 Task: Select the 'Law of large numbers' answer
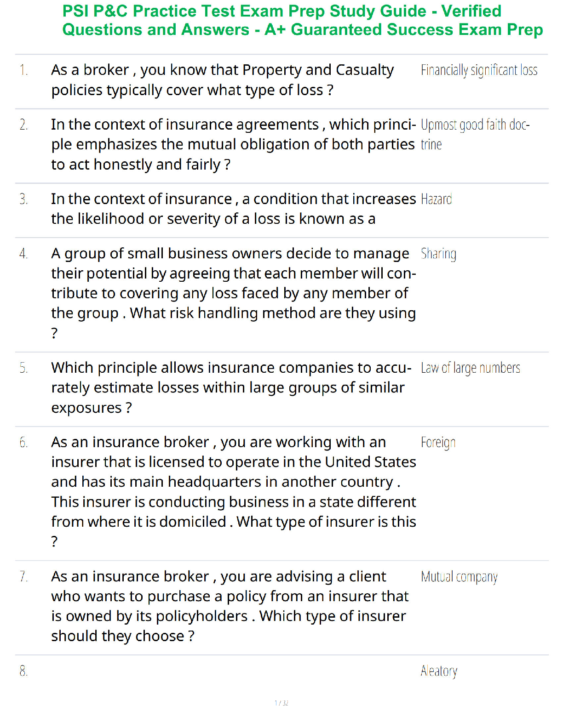(471, 368)
